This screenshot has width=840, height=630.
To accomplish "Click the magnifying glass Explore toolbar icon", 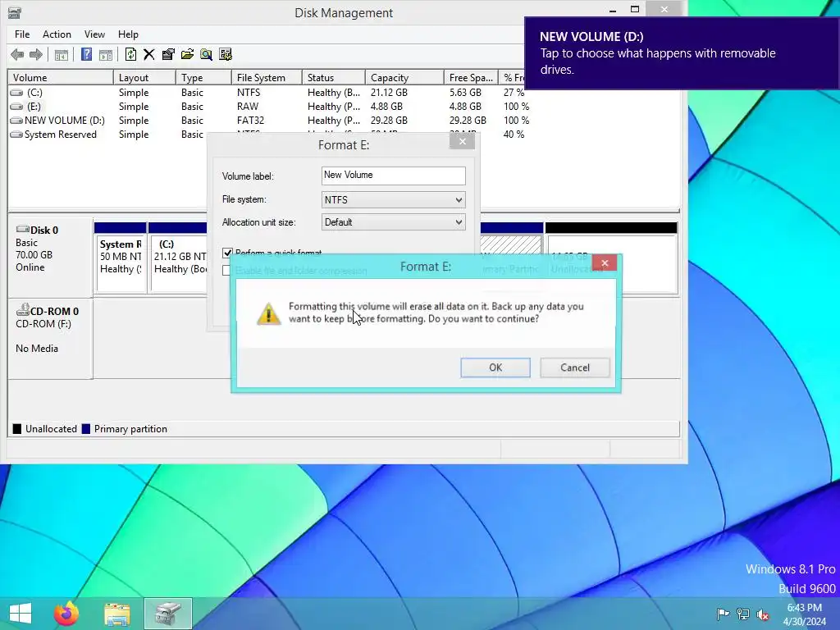I will [206, 54].
